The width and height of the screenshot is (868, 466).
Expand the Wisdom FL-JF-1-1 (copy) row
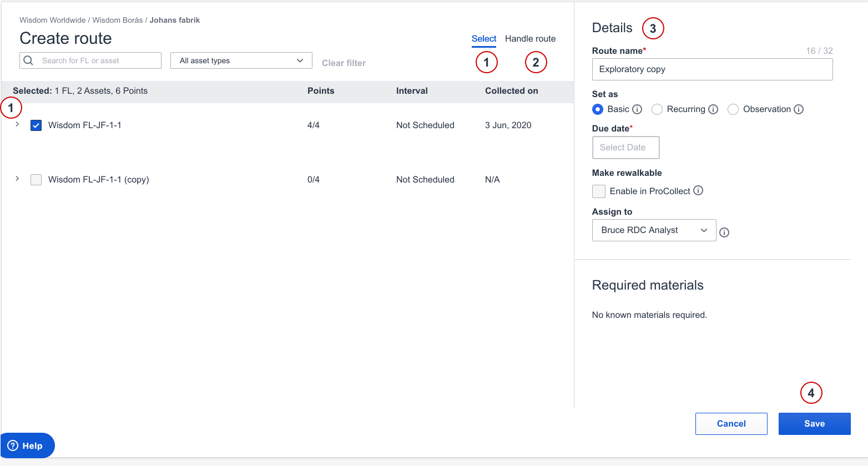[17, 179]
